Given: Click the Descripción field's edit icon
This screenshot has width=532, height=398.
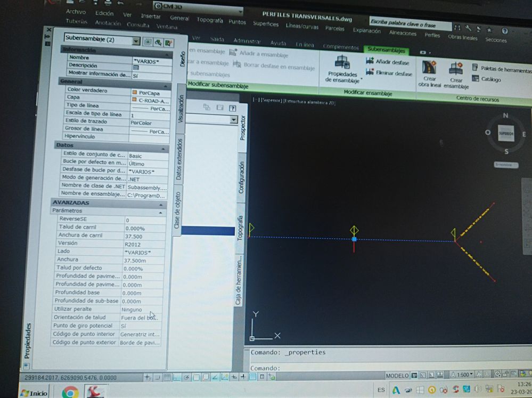Looking at the screenshot, I should pos(136,68).
